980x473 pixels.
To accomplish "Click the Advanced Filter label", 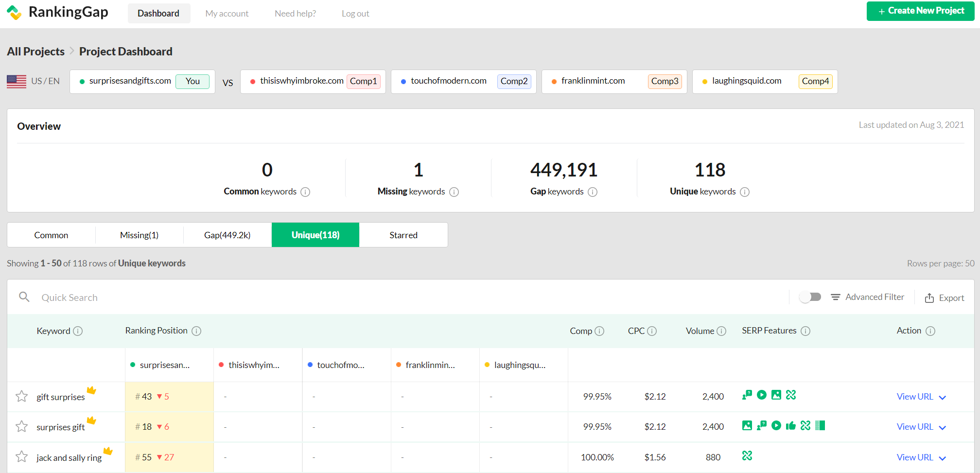I will click(875, 297).
